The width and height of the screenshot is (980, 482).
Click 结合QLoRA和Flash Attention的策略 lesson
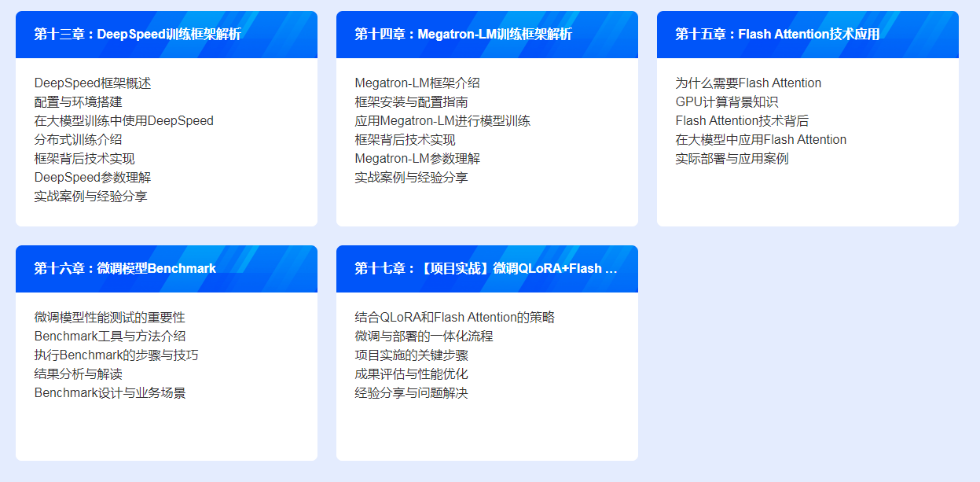pos(455,318)
